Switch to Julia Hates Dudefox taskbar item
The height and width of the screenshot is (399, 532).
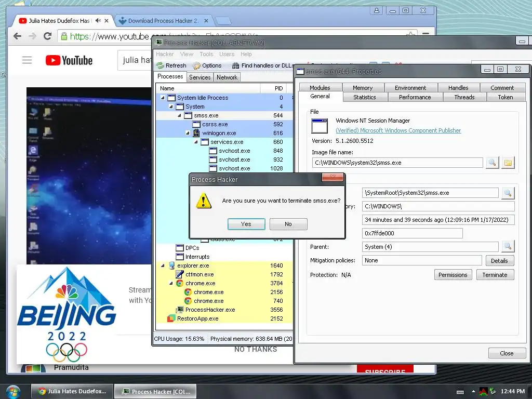(x=73, y=391)
